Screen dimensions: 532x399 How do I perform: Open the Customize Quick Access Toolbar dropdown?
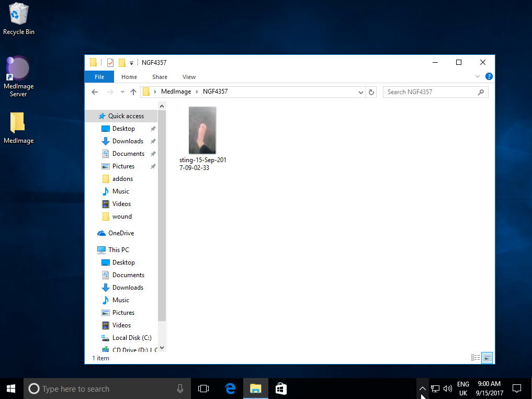pyautogui.click(x=132, y=63)
